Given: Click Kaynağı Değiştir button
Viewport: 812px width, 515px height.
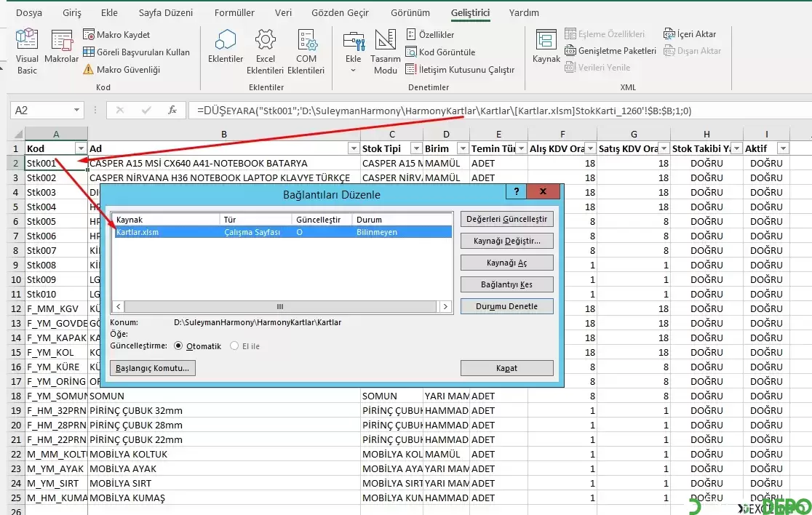Looking at the screenshot, I should coord(506,241).
